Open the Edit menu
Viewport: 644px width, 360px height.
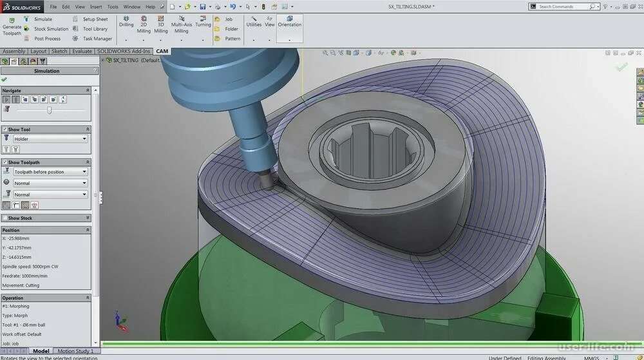pyautogui.click(x=66, y=6)
